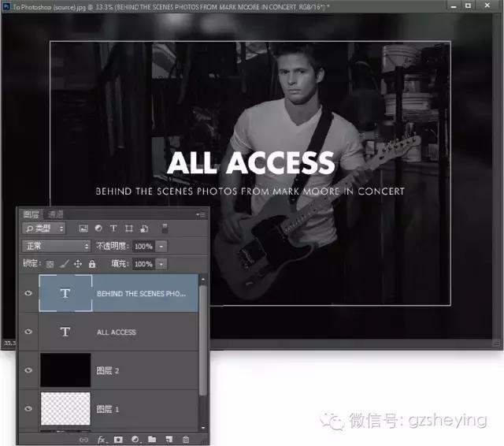Add a layer style with fx icon
The height and width of the screenshot is (446, 504).
(102, 440)
